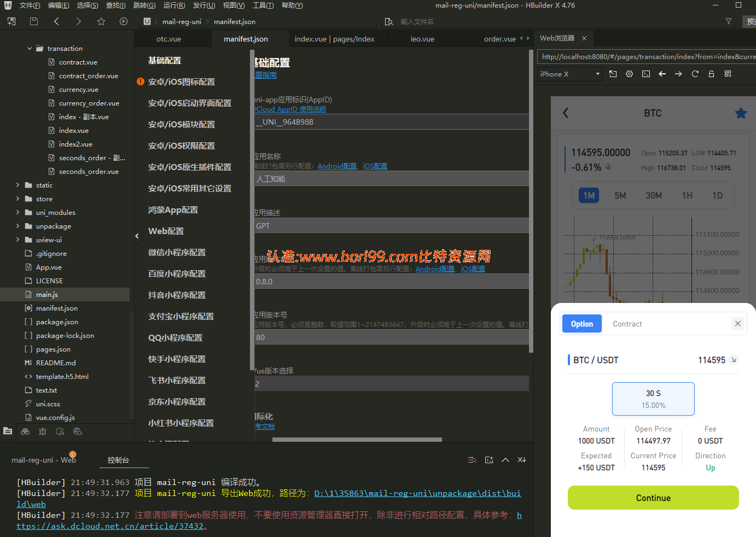Open 安卓/iOS图标配置 section
The image size is (756, 537).
pos(182,82)
